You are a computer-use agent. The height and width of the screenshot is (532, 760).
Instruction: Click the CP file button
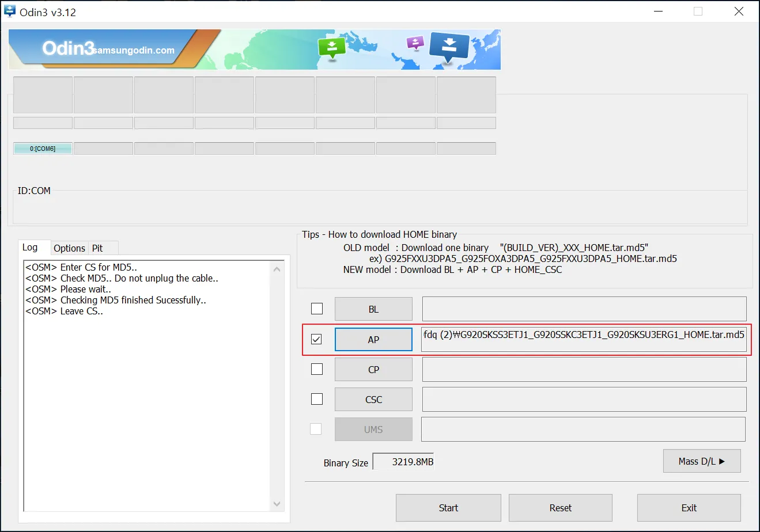point(373,369)
